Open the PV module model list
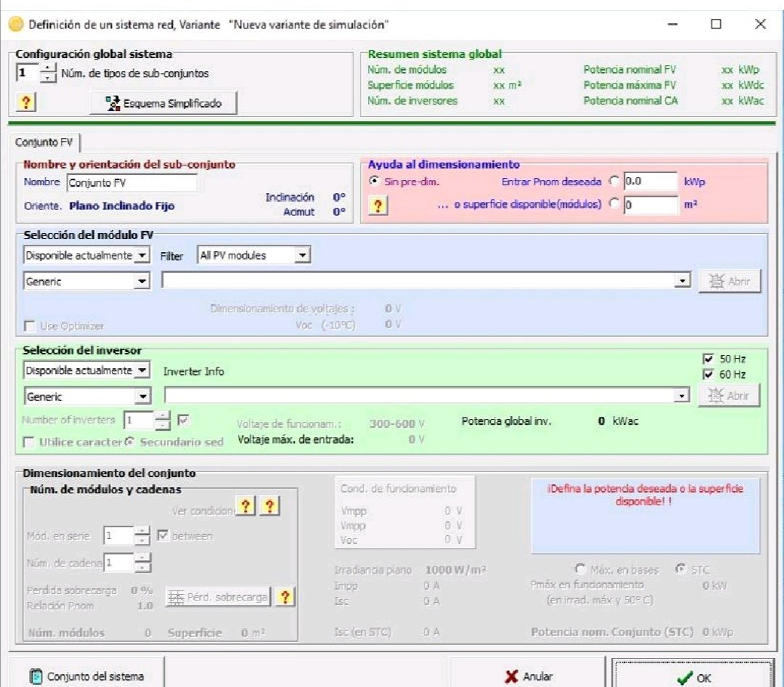The width and height of the screenshot is (784, 687). [x=682, y=281]
